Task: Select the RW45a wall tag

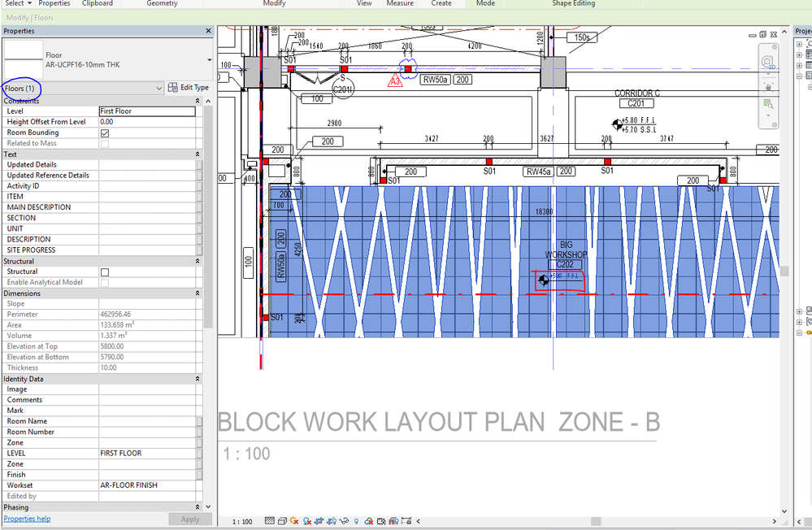Action: (x=538, y=172)
